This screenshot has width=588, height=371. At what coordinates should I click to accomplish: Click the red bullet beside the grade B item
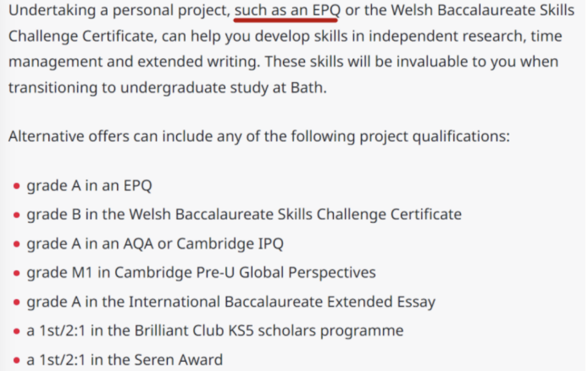pos(16,215)
